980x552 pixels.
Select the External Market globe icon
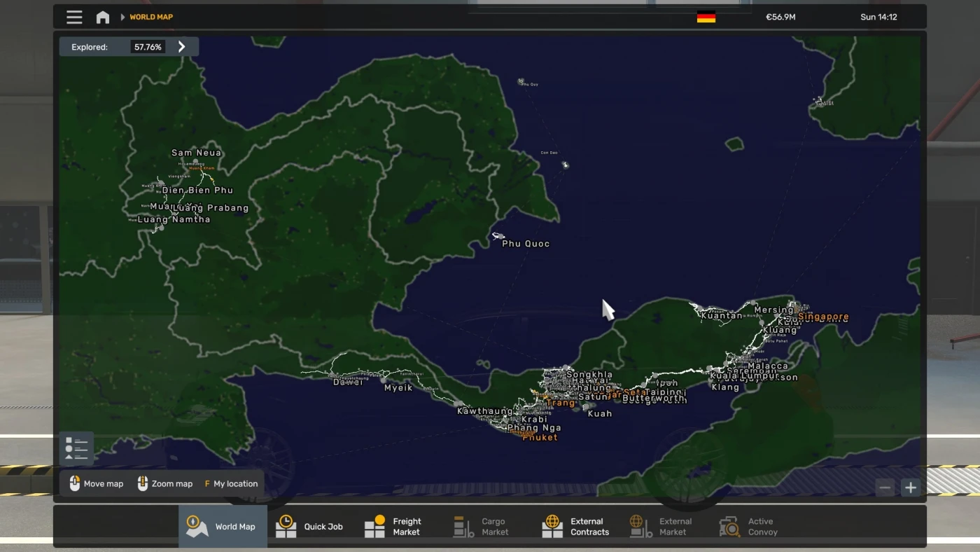tap(636, 525)
